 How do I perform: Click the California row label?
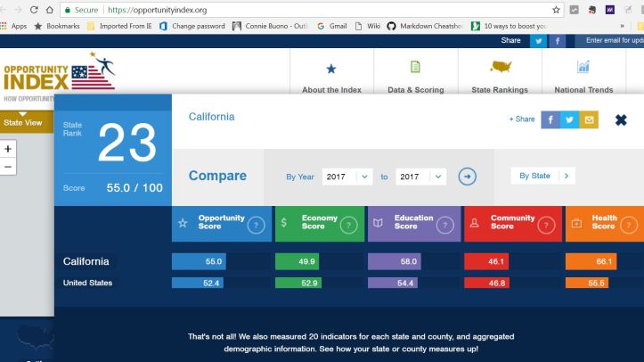coord(86,261)
